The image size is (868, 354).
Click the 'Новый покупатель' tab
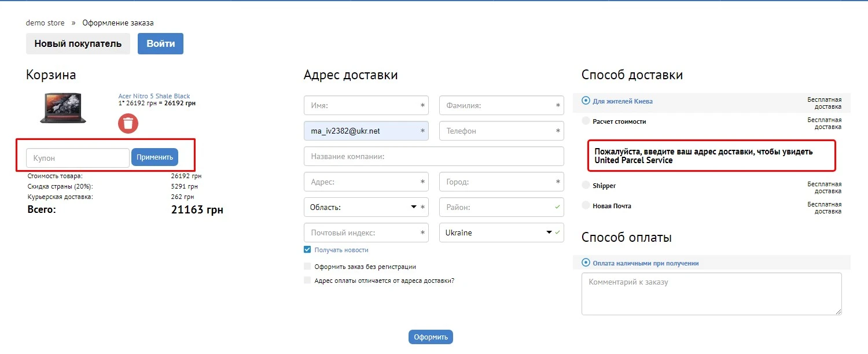[78, 43]
